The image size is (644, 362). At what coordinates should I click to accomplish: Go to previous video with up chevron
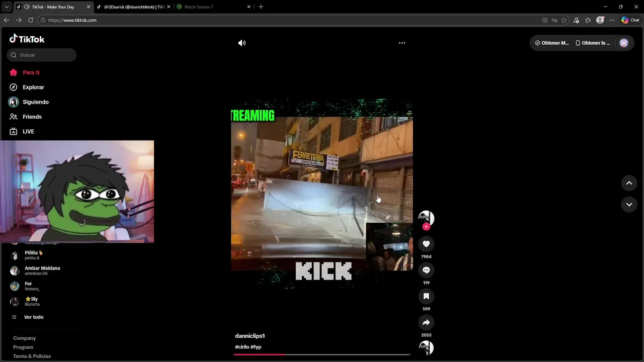coord(629,183)
